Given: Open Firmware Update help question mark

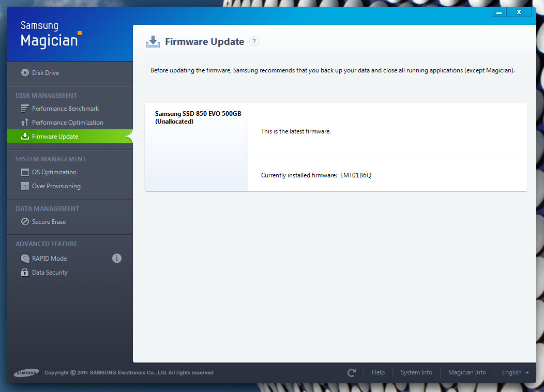Looking at the screenshot, I should [x=254, y=41].
